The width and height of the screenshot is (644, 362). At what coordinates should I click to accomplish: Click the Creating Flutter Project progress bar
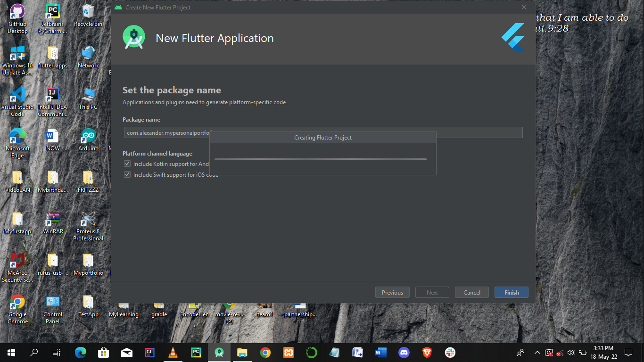[321, 159]
